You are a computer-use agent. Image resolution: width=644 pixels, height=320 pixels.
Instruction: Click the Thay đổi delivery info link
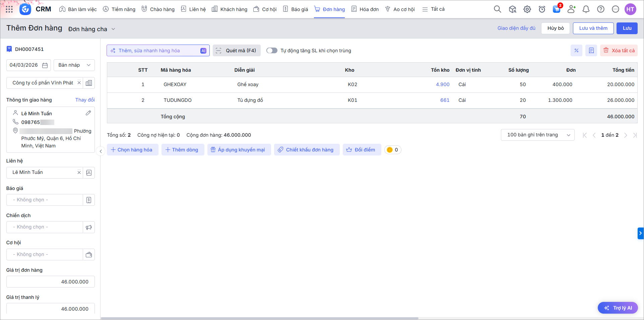click(85, 100)
